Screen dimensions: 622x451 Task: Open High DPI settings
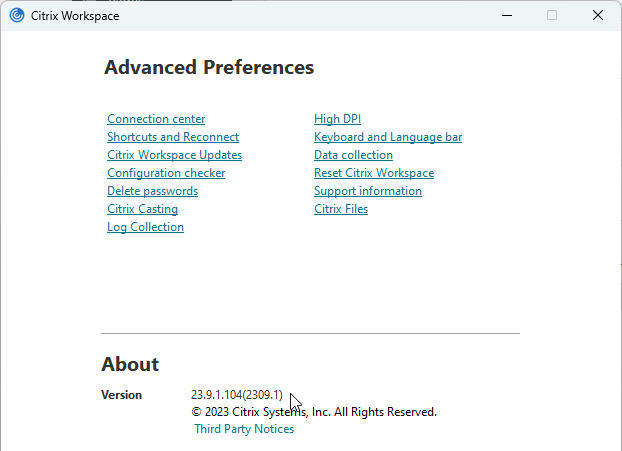click(x=337, y=119)
